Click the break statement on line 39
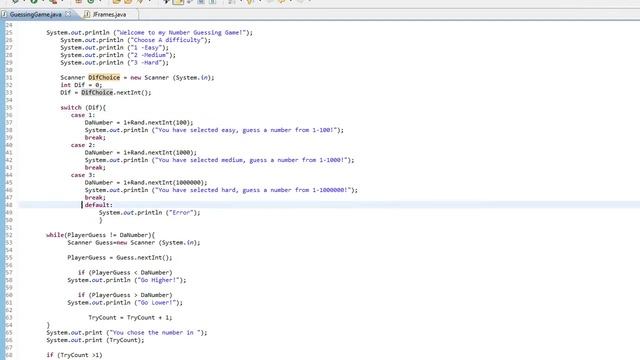Image resolution: width=640 pixels, height=360 pixels. [95, 138]
